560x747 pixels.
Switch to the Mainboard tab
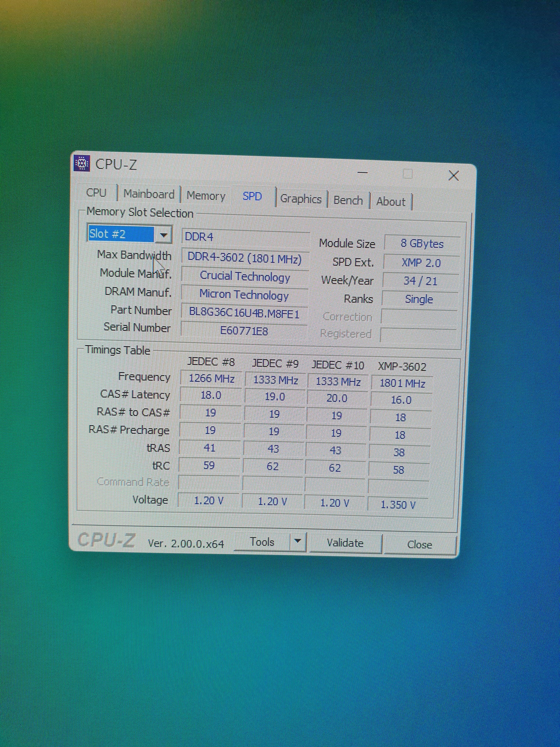click(149, 194)
